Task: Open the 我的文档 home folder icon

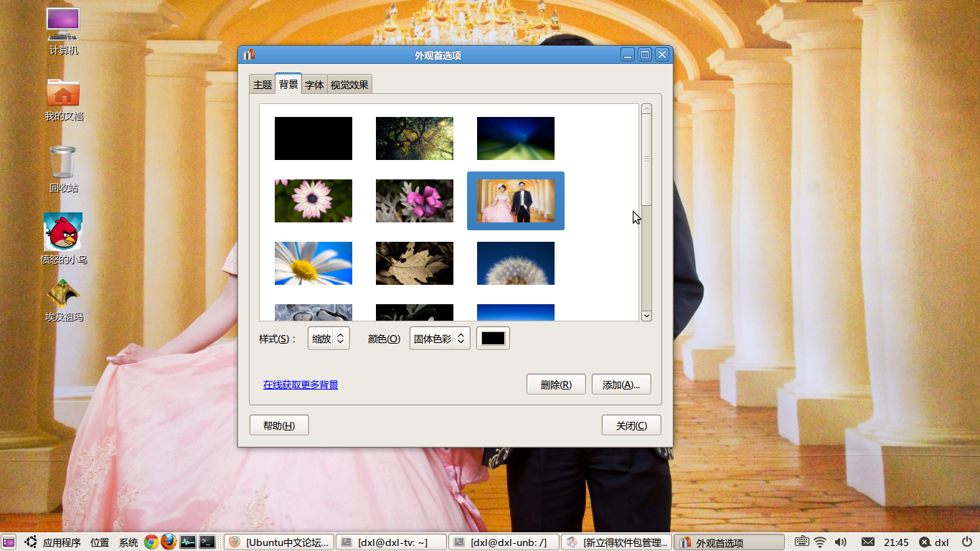Action: coord(63,99)
